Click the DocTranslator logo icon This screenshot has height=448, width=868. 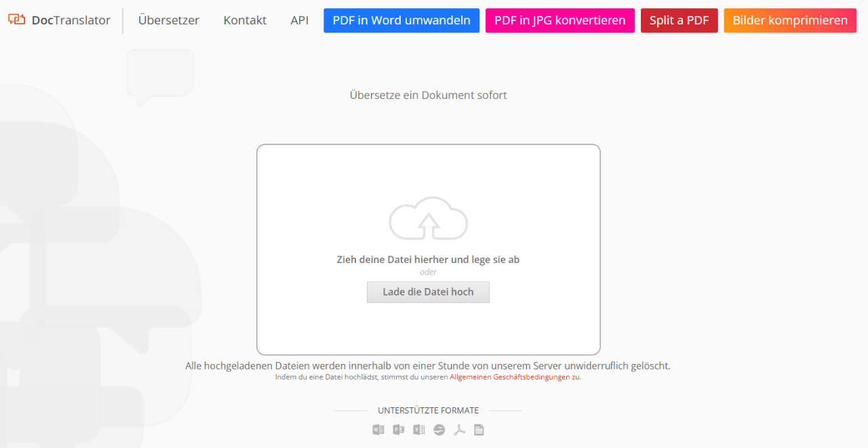(17, 20)
